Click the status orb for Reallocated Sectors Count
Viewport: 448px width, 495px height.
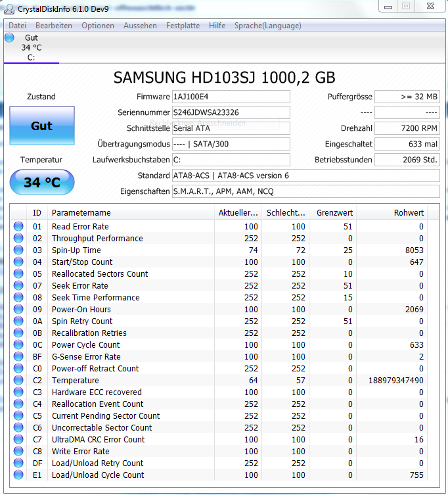pyautogui.click(x=18, y=273)
